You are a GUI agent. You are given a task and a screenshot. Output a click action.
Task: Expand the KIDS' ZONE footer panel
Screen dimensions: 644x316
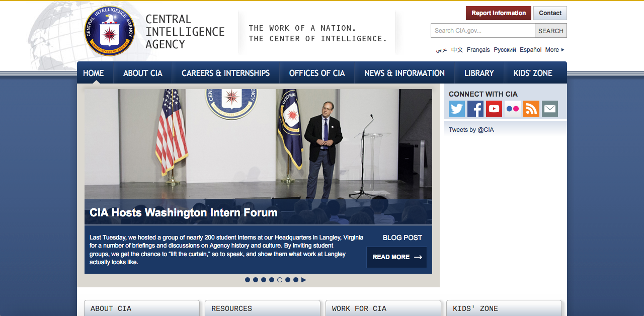tap(504, 308)
